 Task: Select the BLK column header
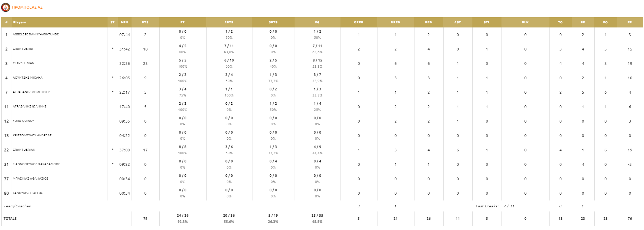[525, 22]
